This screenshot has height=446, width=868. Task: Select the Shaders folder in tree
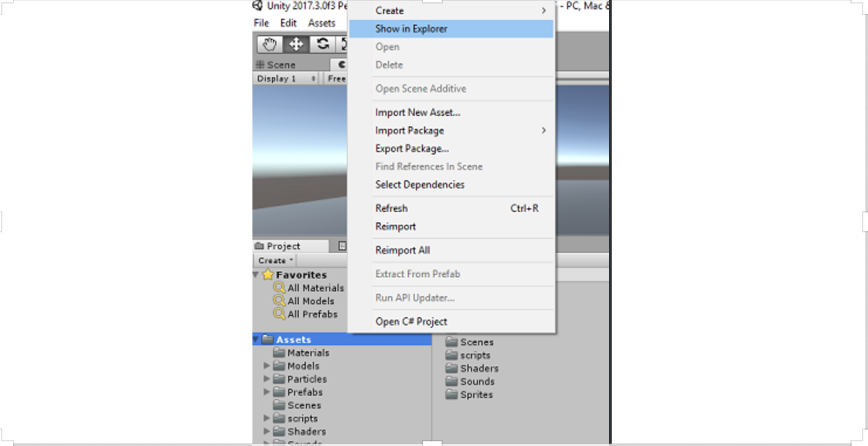point(306,431)
